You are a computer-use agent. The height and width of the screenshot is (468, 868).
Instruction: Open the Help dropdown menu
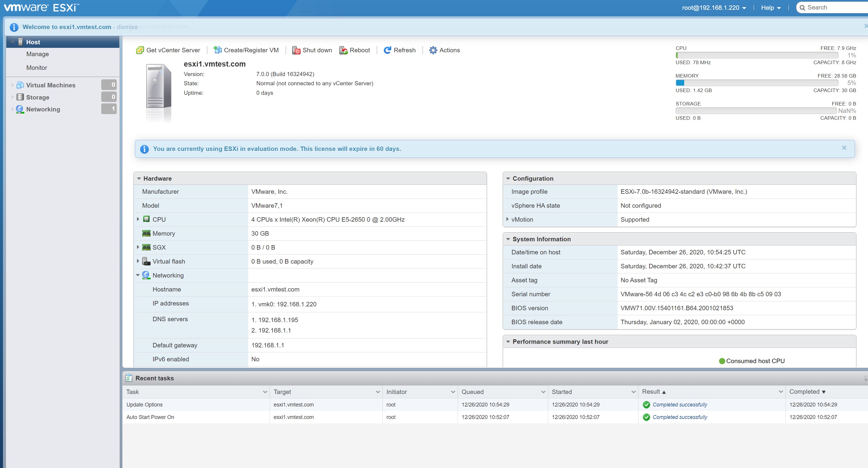point(771,8)
